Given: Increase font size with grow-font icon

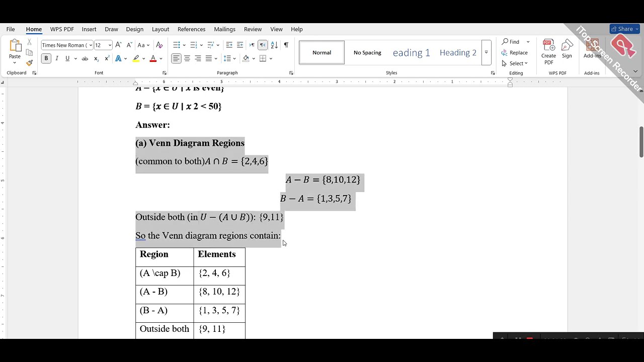Looking at the screenshot, I should click(118, 45).
